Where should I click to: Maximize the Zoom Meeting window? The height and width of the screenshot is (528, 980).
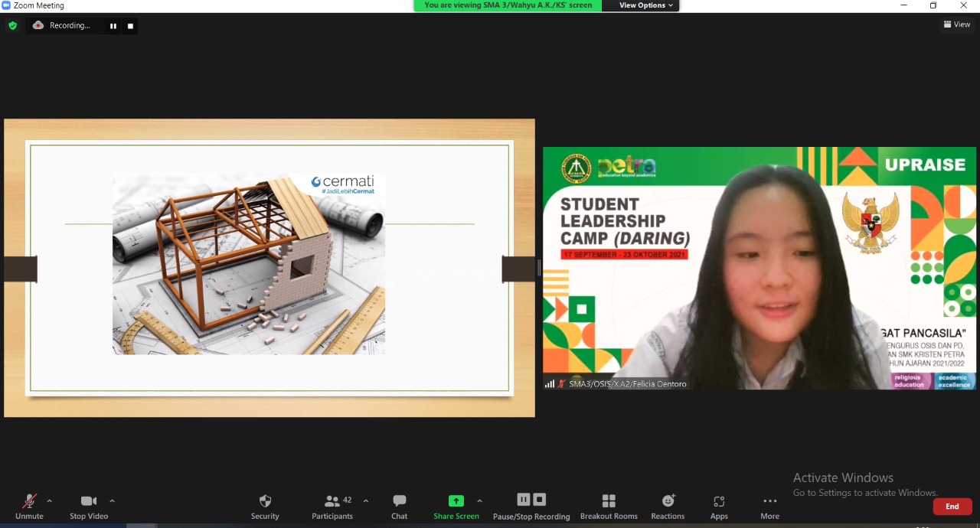pyautogui.click(x=933, y=5)
